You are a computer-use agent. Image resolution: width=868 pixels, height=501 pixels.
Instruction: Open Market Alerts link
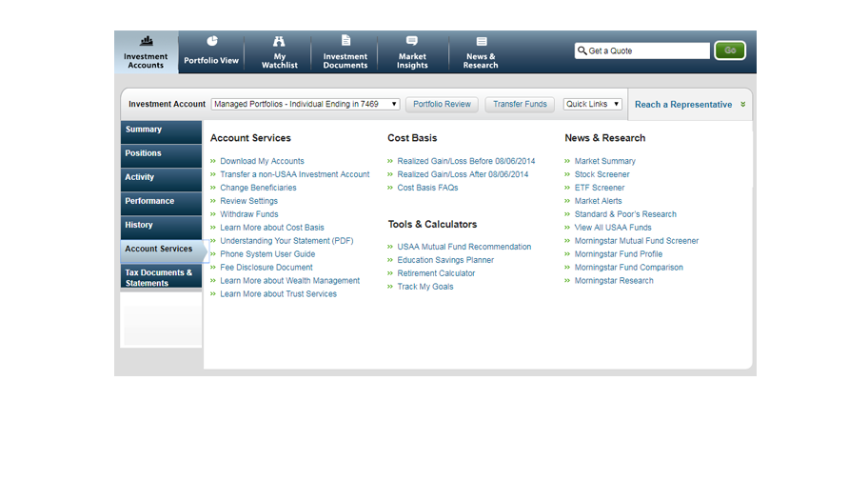598,201
